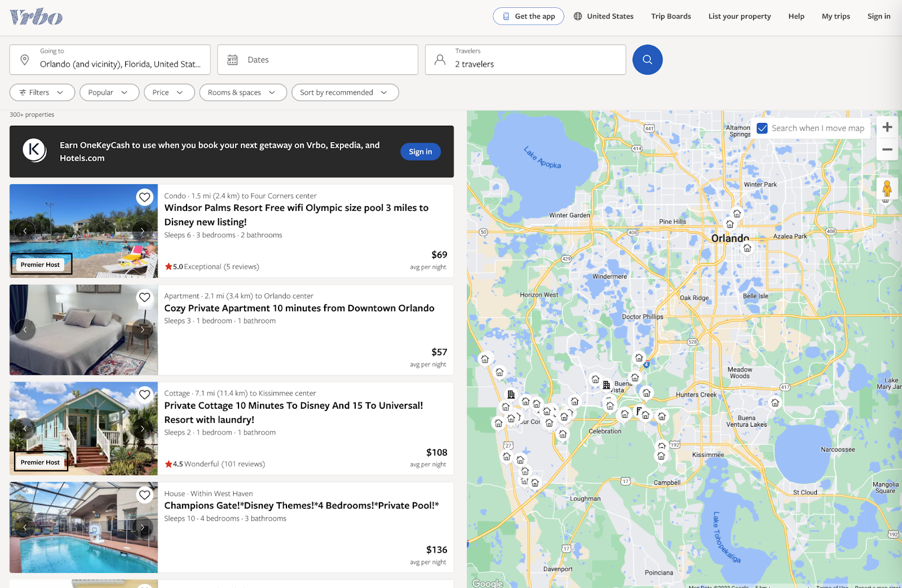The height and width of the screenshot is (588, 902).
Task: Show next photo of Private Cottage listing
Action: (143, 428)
